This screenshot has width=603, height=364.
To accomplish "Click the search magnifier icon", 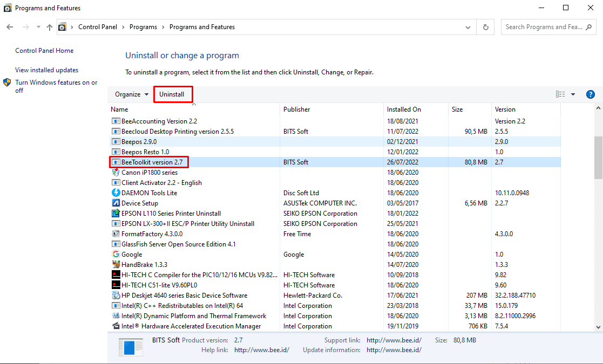I will (x=589, y=27).
